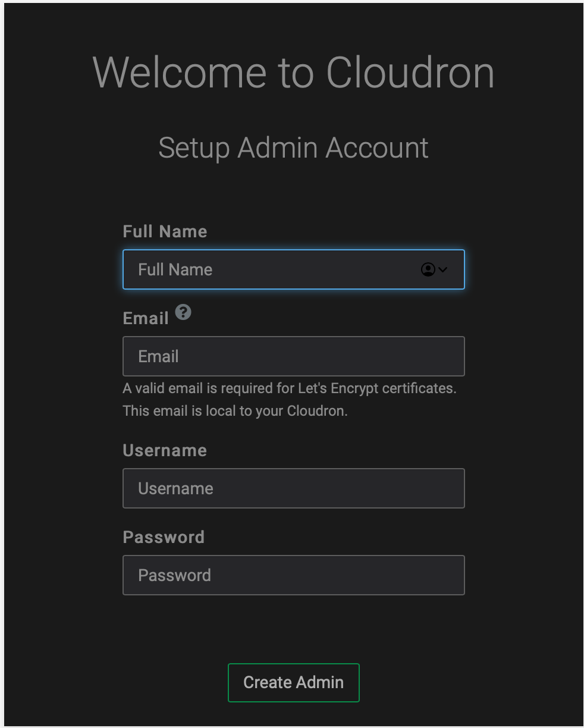
Task: Click the Let's Encrypt certificates helper text
Action: point(290,388)
